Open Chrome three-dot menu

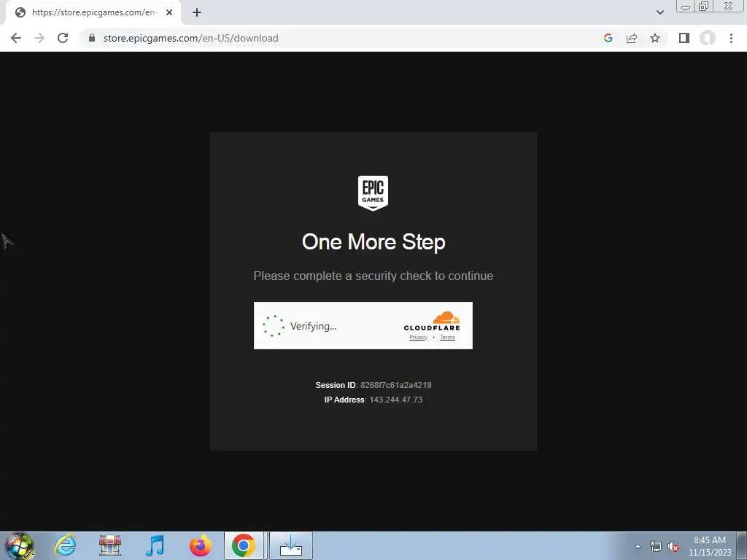click(731, 38)
